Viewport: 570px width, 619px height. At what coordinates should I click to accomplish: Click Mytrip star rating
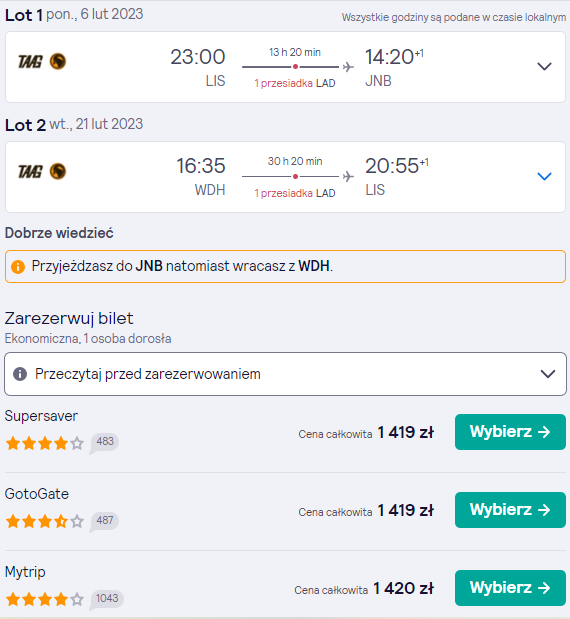click(45, 600)
